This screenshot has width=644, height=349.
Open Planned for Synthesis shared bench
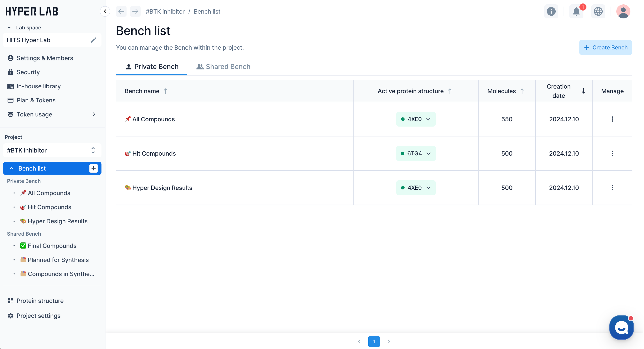58,260
